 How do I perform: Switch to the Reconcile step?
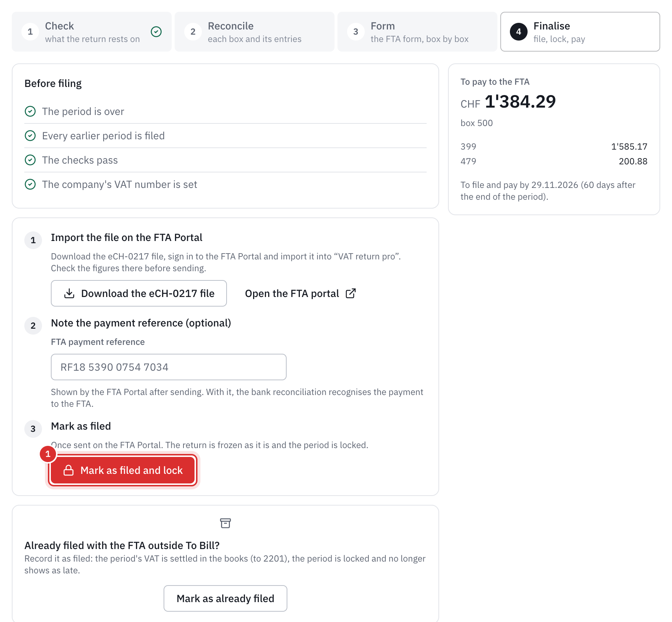tap(255, 32)
